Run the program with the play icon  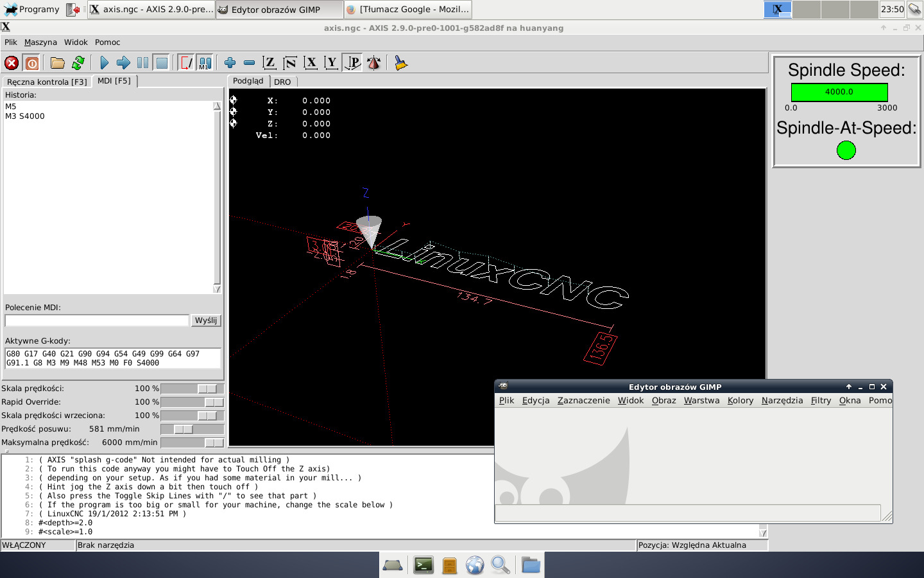point(104,63)
